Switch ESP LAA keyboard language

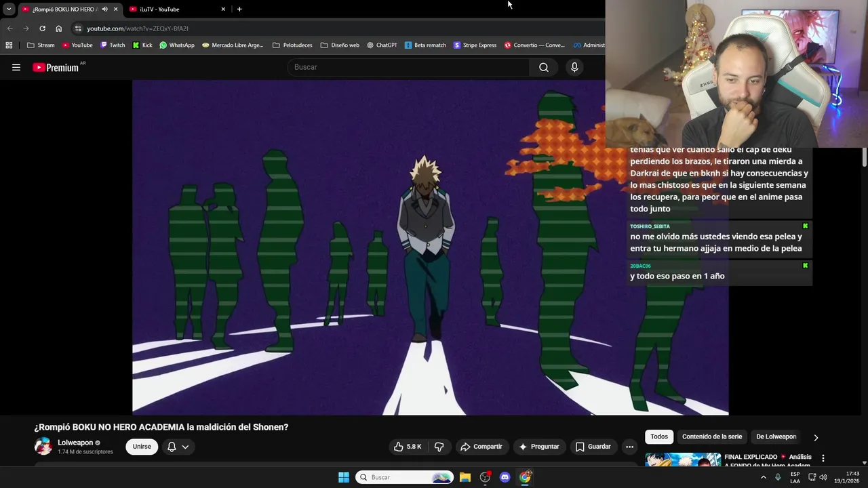point(795,477)
